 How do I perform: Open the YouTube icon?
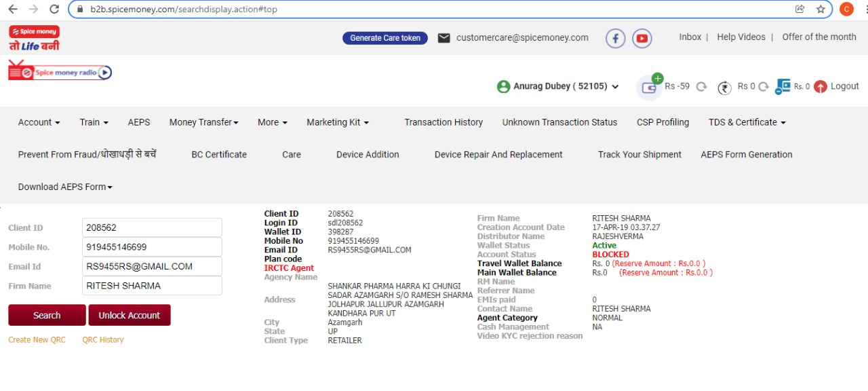coord(642,38)
